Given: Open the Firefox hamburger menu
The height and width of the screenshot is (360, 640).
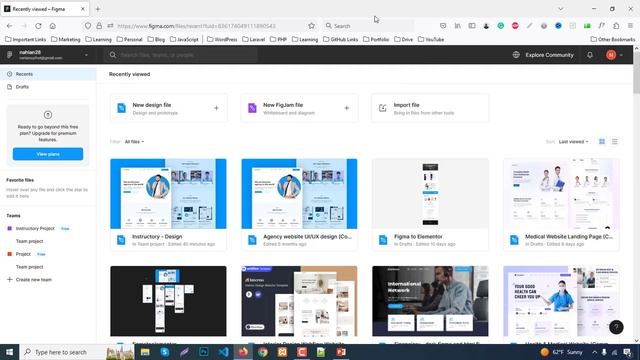Looking at the screenshot, I should point(630,26).
